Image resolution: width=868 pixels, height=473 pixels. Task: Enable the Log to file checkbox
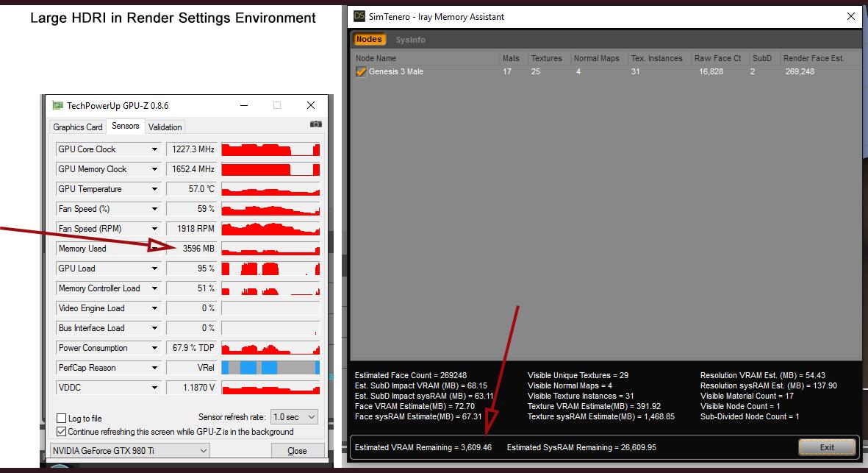(62, 418)
